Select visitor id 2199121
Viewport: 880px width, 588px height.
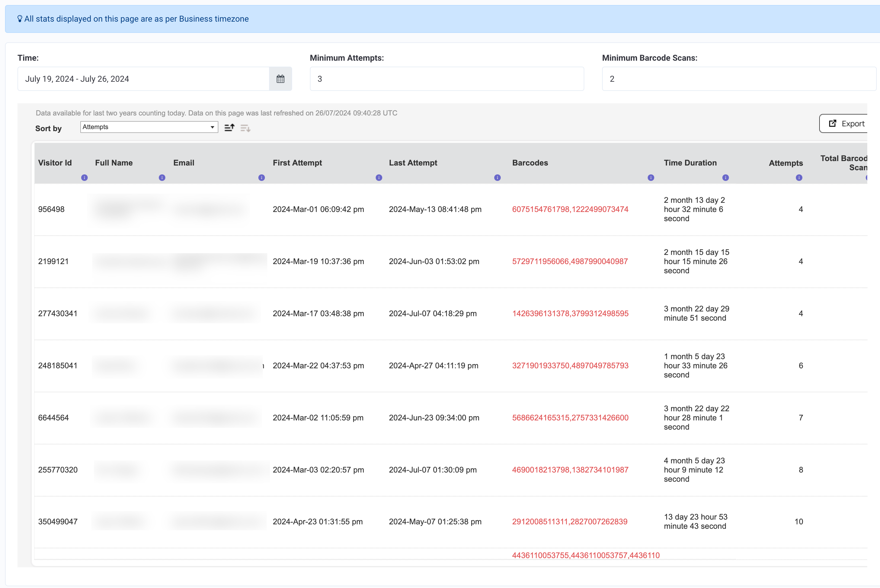(53, 261)
